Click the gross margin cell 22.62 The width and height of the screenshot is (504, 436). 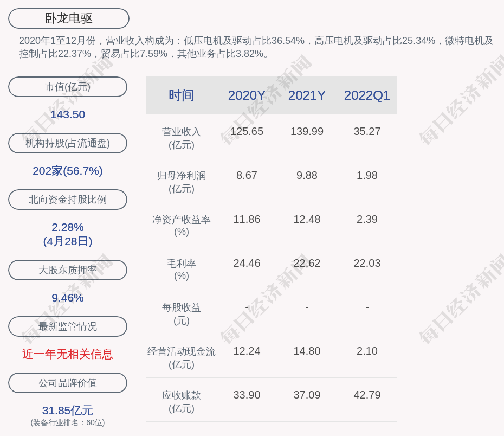307,263
